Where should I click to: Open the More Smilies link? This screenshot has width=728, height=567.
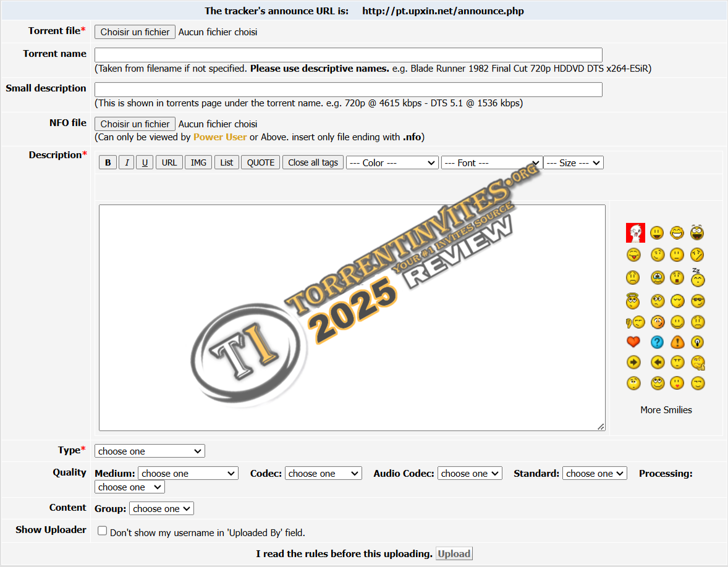(666, 409)
